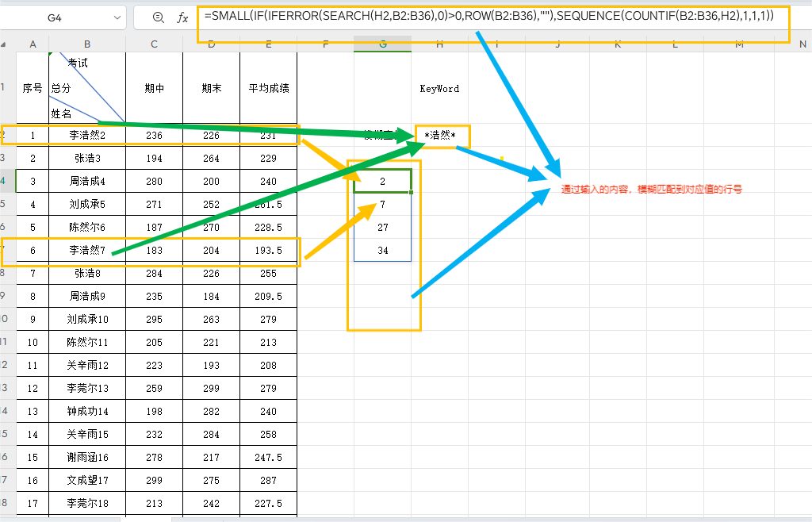Image resolution: width=812 pixels, height=522 pixels.
Task: Click final exam score 217
Action: pyautogui.click(x=211, y=457)
